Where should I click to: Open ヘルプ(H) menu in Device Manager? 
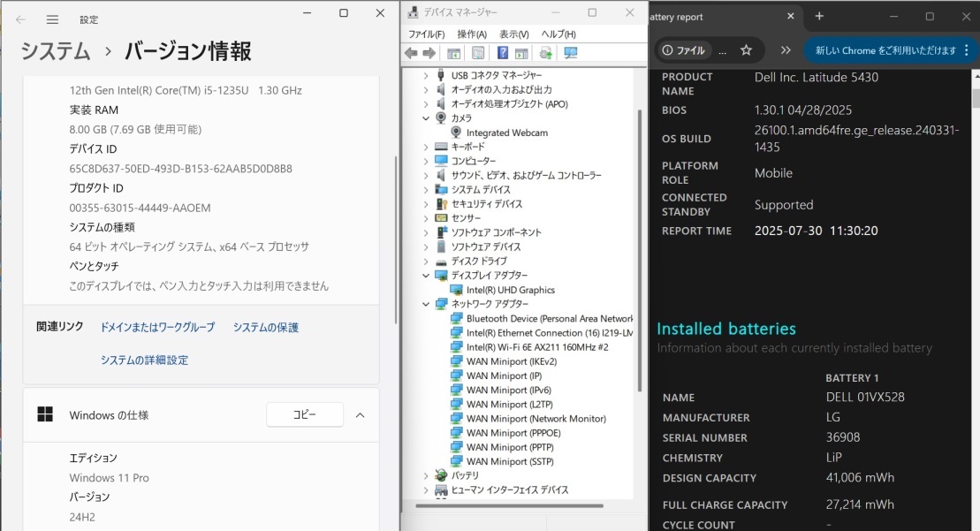(x=558, y=34)
